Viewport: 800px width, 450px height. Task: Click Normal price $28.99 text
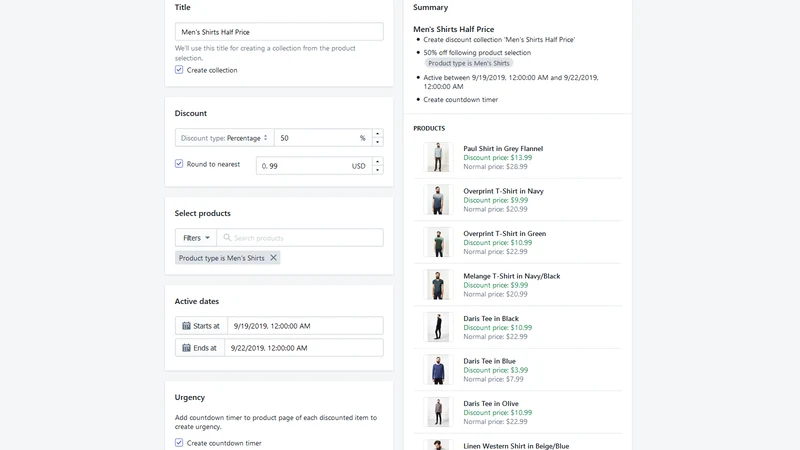click(495, 166)
